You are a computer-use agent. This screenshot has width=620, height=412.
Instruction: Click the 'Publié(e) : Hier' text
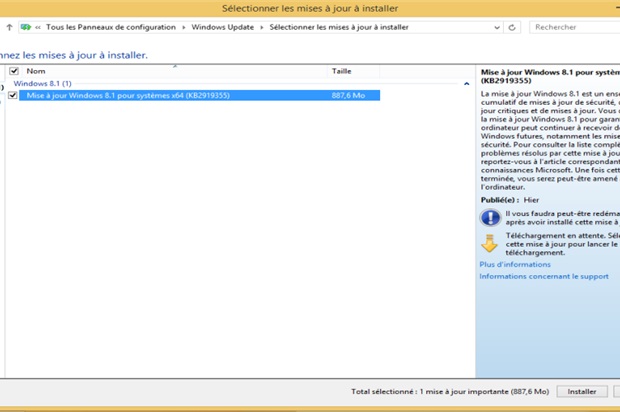pyautogui.click(x=510, y=200)
